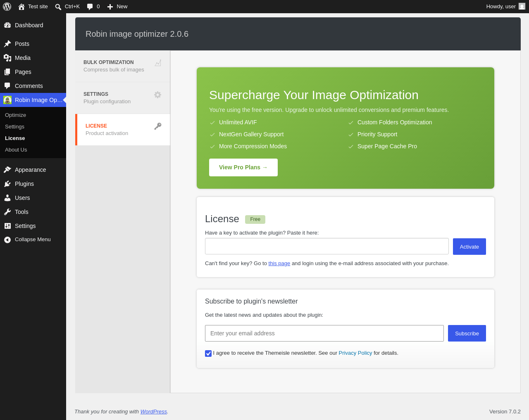This screenshot has height=420, width=529.
Task: Click the Settings sliders icon in sidebar
Action: point(7,226)
